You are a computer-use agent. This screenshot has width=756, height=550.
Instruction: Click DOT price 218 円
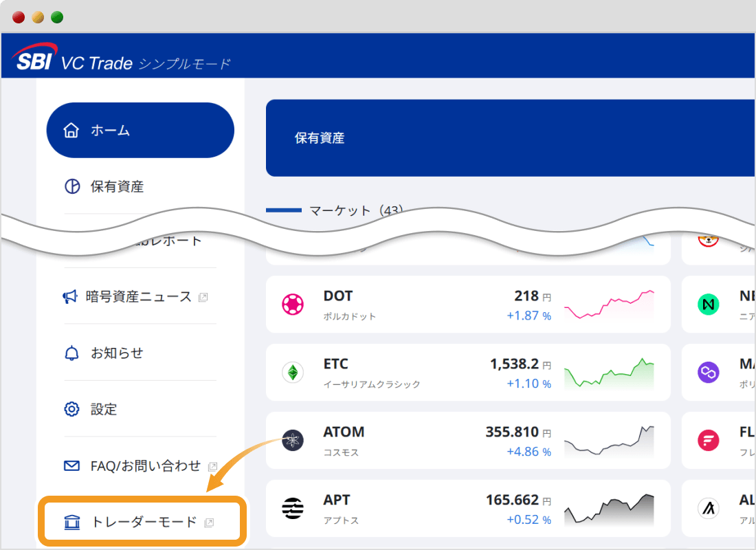click(x=532, y=296)
